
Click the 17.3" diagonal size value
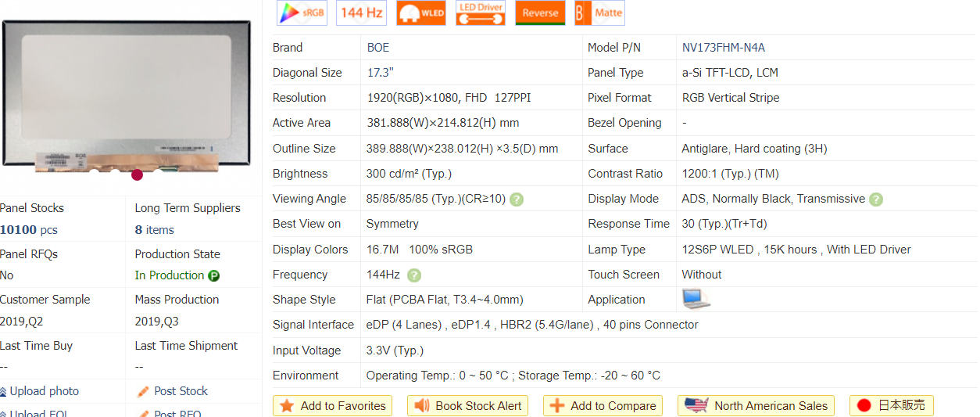[381, 73]
